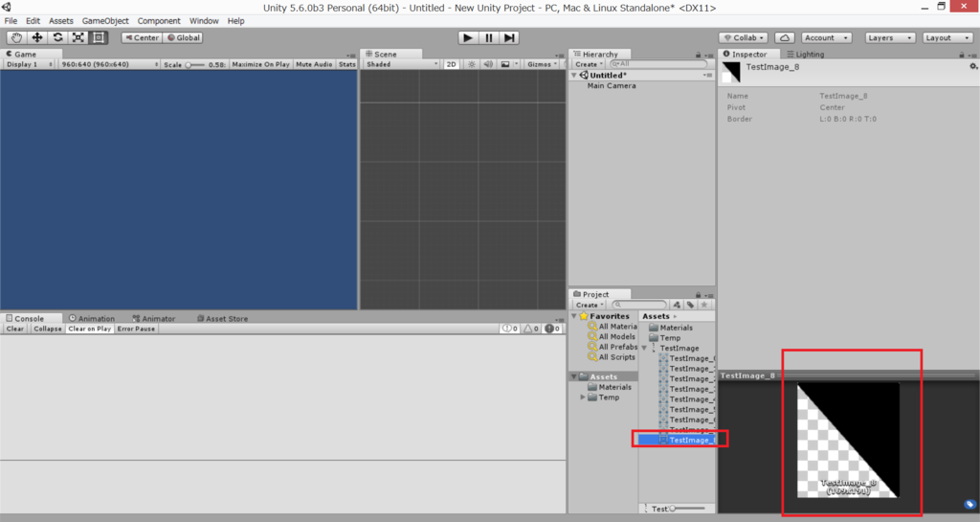Toggle warning message count in Console
980x522 pixels.
click(x=530, y=329)
